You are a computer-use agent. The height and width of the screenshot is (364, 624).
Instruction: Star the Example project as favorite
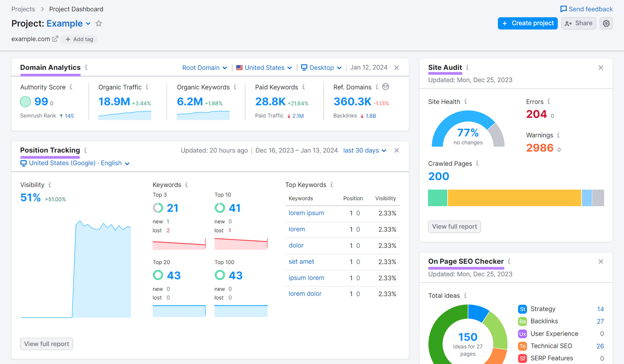(98, 23)
